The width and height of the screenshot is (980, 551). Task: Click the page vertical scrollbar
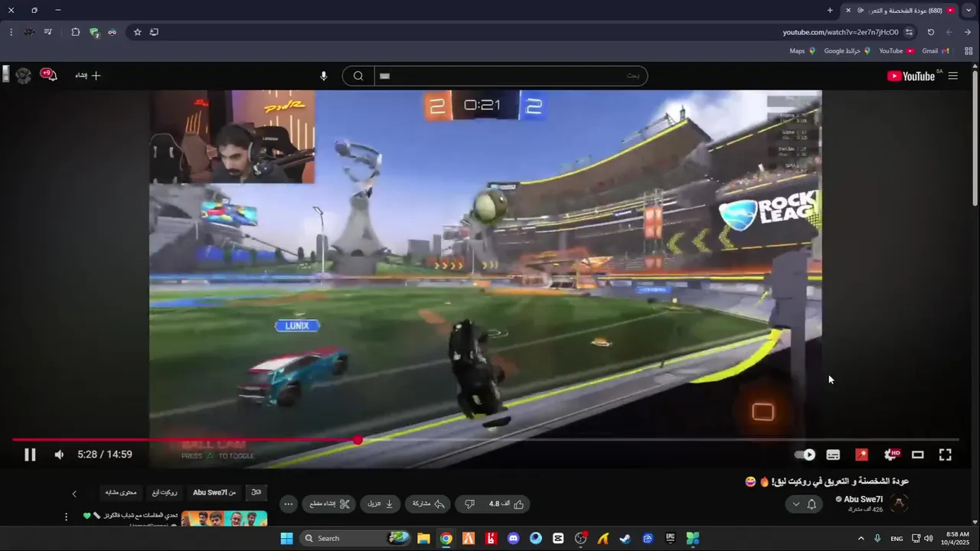[x=975, y=138]
